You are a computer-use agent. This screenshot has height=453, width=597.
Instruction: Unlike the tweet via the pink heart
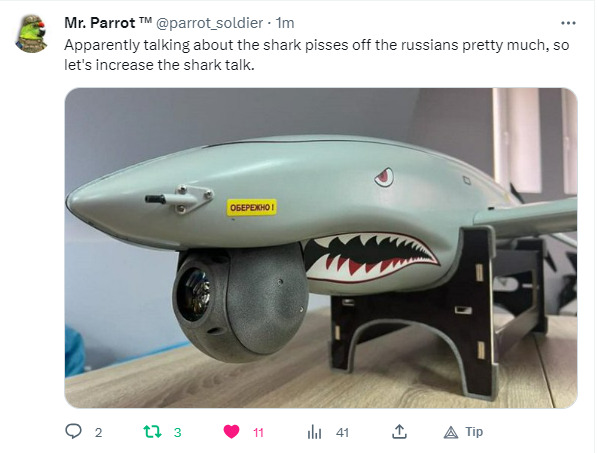(231, 432)
